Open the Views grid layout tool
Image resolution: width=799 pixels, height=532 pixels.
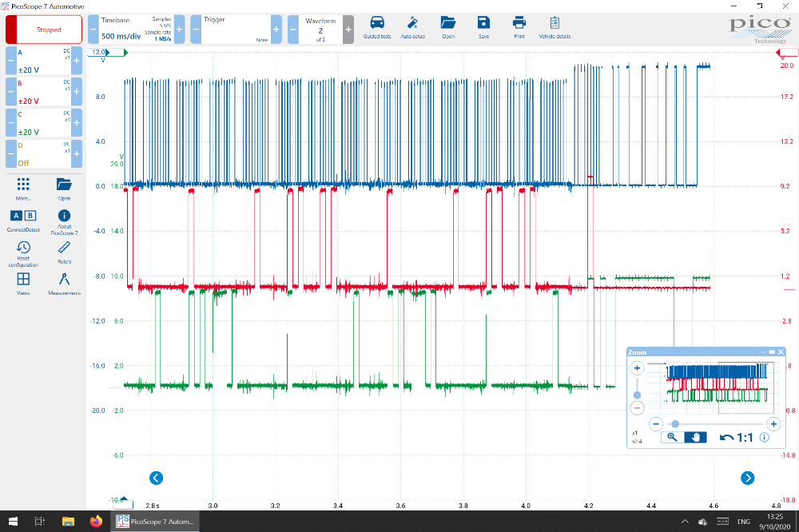click(23, 280)
